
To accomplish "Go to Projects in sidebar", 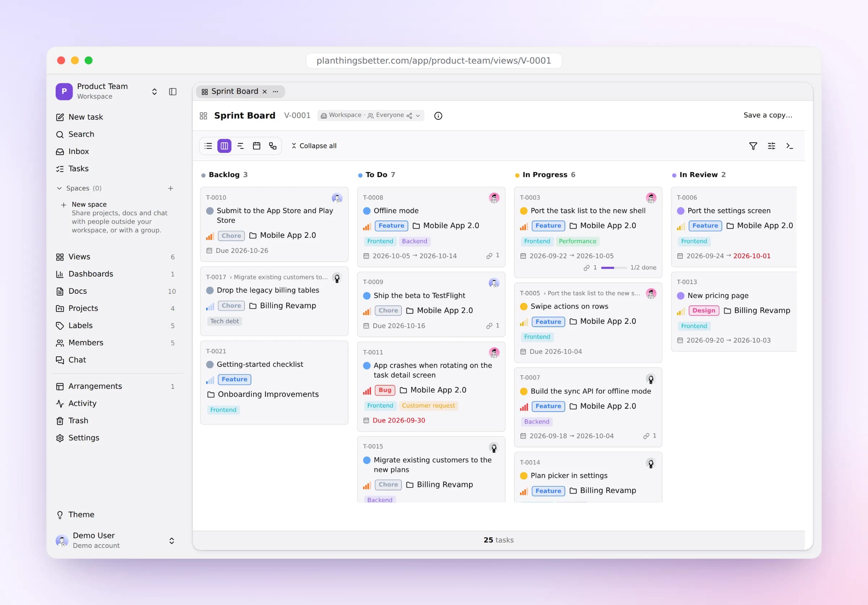I will pos(115,308).
